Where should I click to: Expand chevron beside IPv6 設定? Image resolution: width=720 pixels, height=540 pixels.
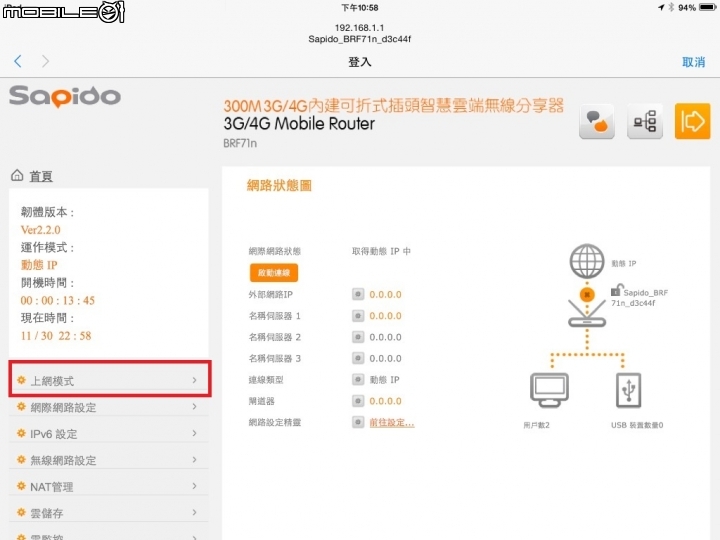[x=195, y=433]
